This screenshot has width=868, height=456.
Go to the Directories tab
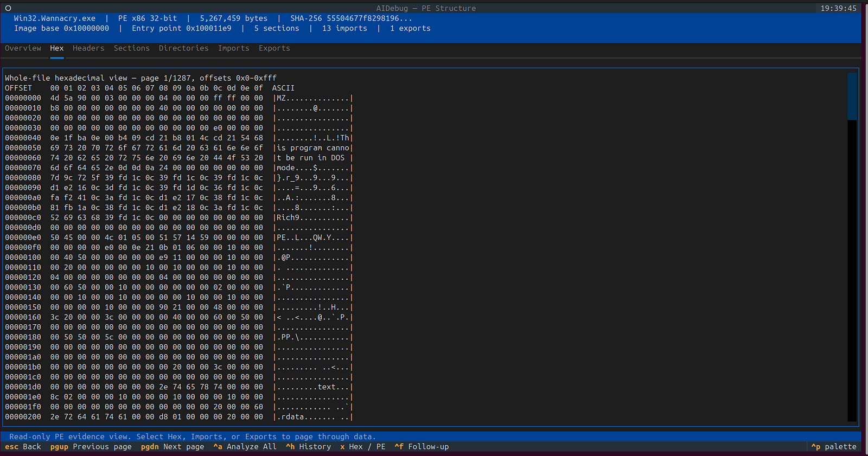point(184,48)
